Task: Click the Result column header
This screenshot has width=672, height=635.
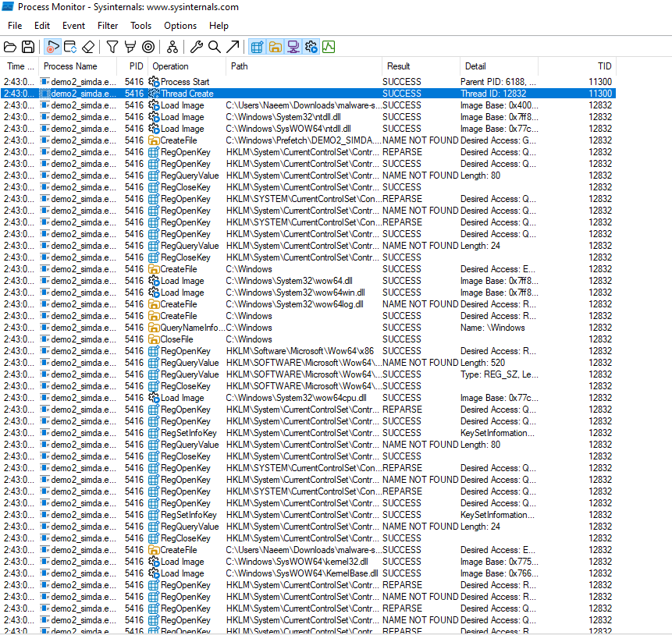Action: click(x=398, y=66)
